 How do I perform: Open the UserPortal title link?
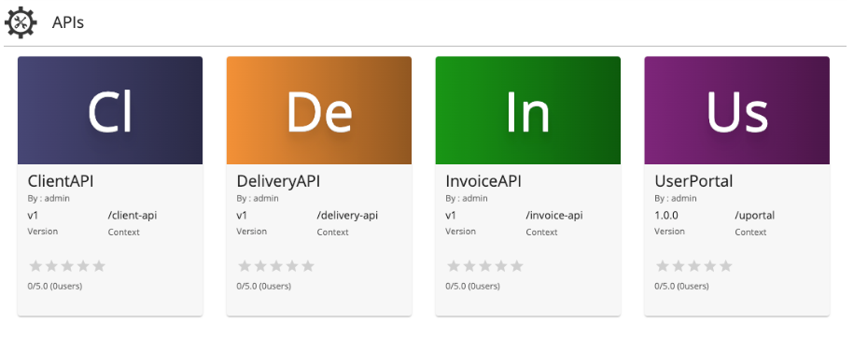(693, 181)
